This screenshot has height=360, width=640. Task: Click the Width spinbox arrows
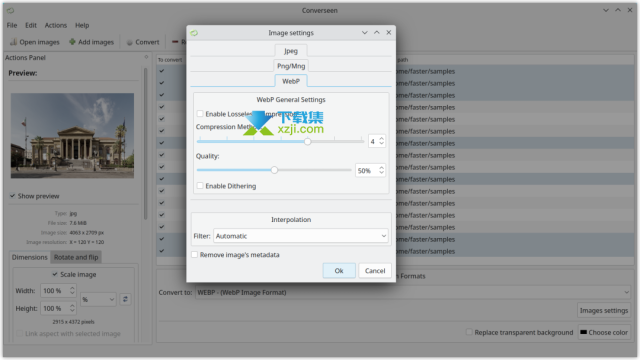click(x=72, y=291)
